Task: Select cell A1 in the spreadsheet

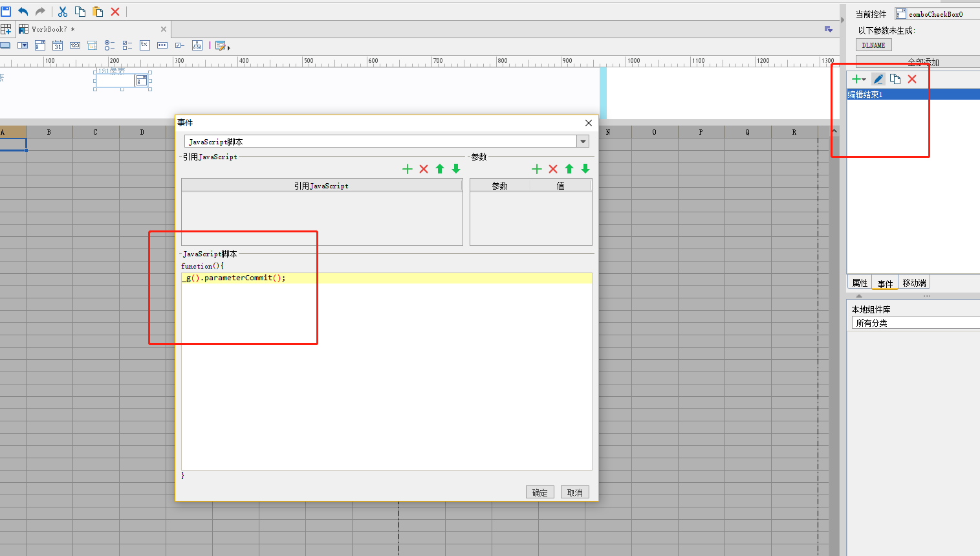Action: pyautogui.click(x=13, y=144)
